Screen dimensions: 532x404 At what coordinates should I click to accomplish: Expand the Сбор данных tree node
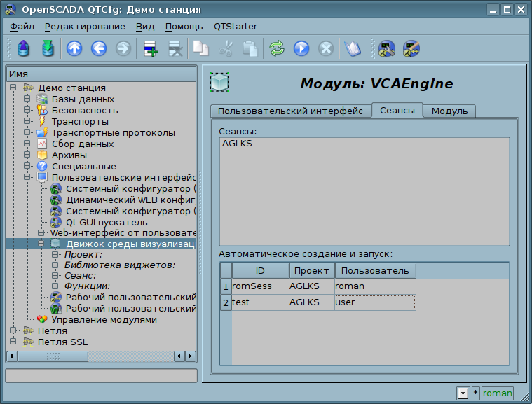pos(27,144)
